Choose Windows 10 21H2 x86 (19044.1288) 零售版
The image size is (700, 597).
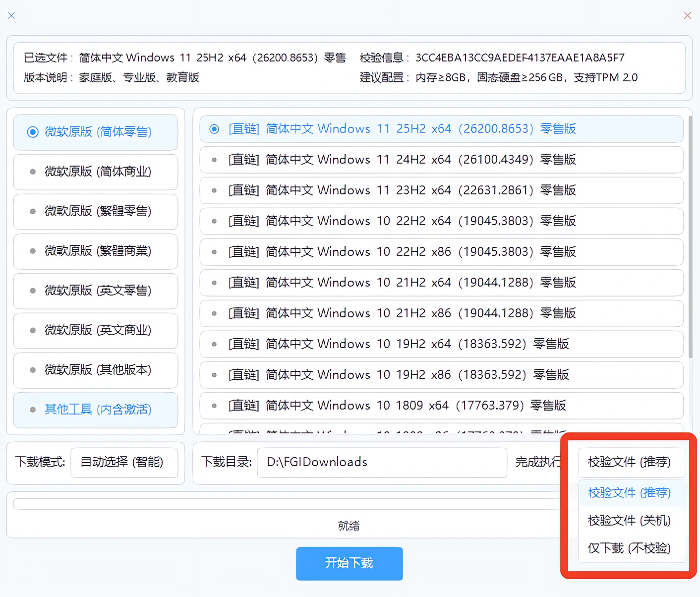pos(441,313)
